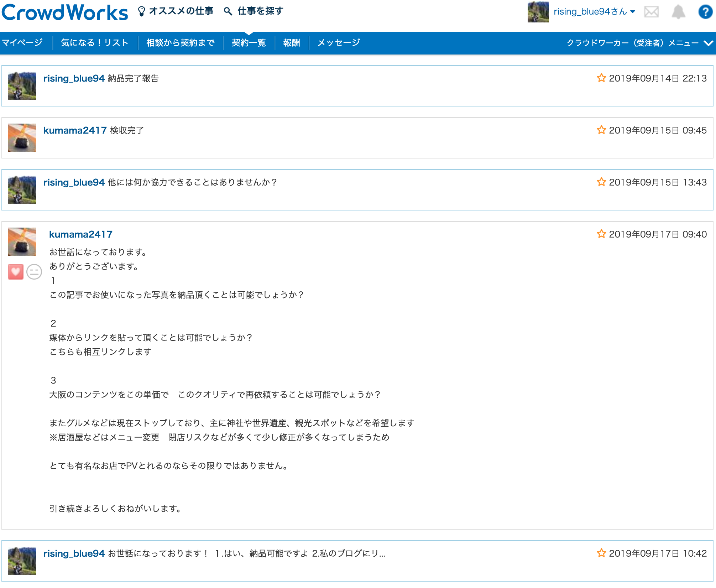This screenshot has height=588, width=716.
Task: Click the timestamp 2019年09月17日 09:40
Action: (658, 234)
